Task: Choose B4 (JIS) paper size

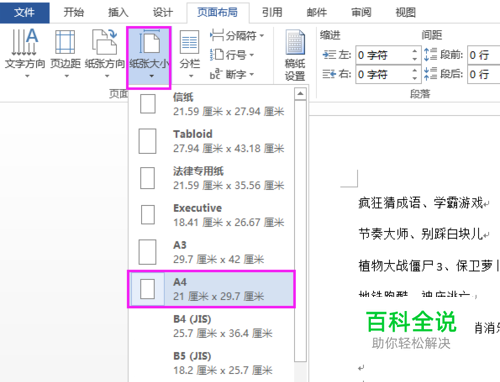Action: 211,326
